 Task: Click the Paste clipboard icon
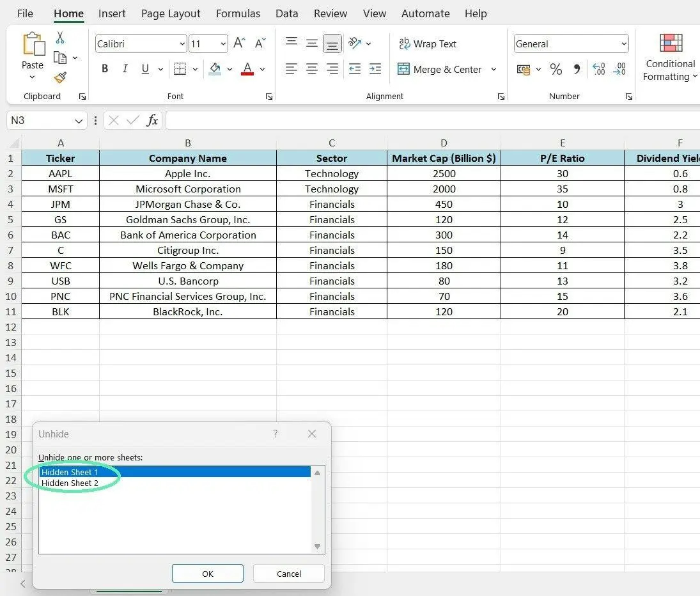33,43
